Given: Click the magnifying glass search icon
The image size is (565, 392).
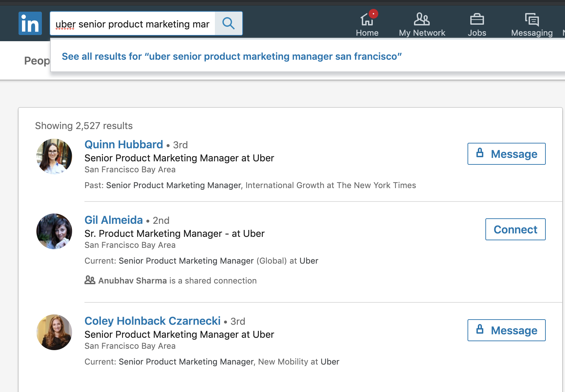Looking at the screenshot, I should click(x=229, y=23).
